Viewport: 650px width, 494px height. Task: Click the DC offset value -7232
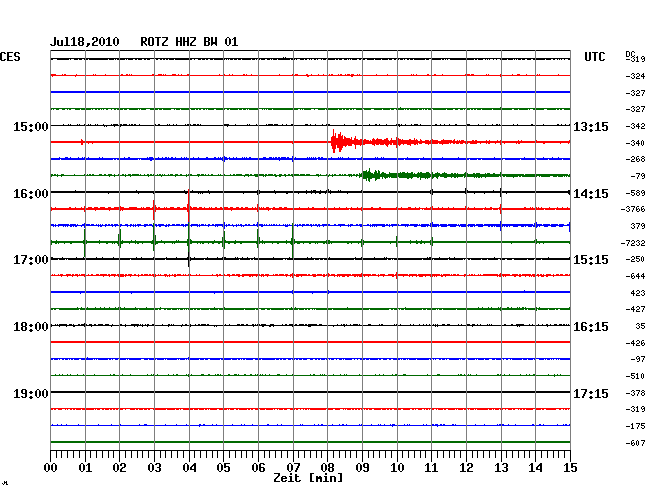633,243
